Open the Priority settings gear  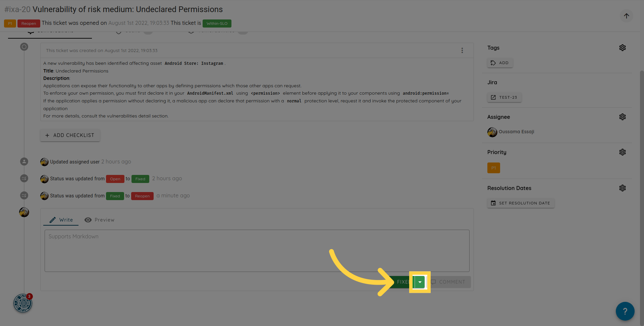[622, 152]
